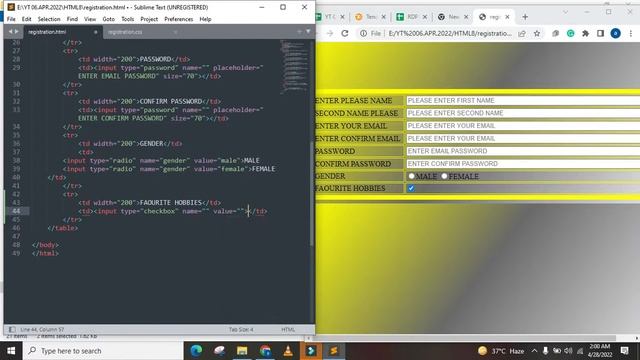Open the Help menu in Sublime Text
640x360 pixels.
coord(205,19)
